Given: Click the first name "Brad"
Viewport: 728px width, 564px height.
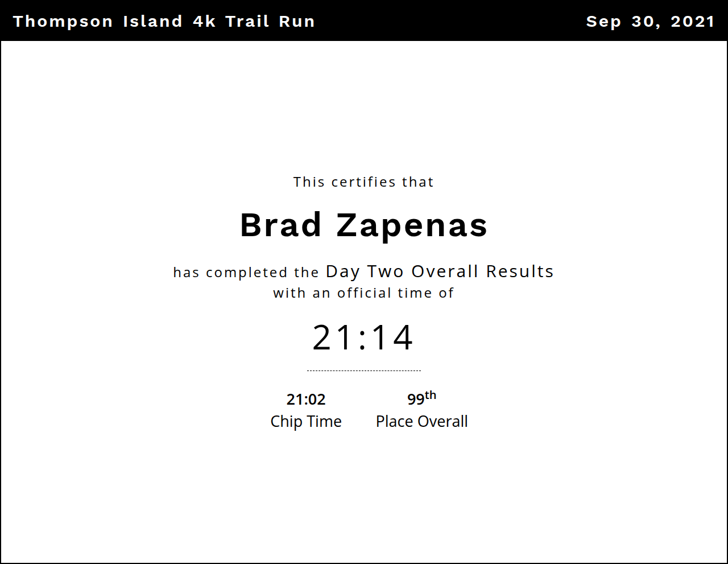Looking at the screenshot, I should 280,225.
